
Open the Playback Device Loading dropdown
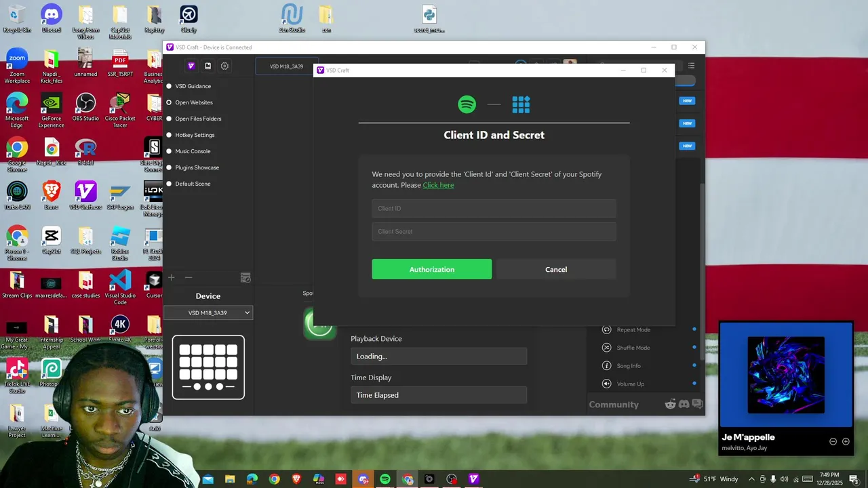click(x=439, y=357)
